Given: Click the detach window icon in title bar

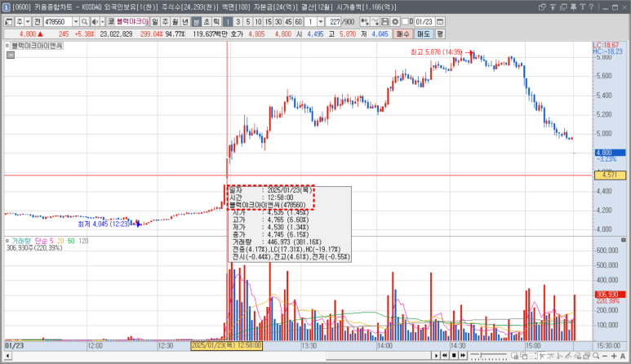Looking at the screenshot, I should pyautogui.click(x=542, y=7).
